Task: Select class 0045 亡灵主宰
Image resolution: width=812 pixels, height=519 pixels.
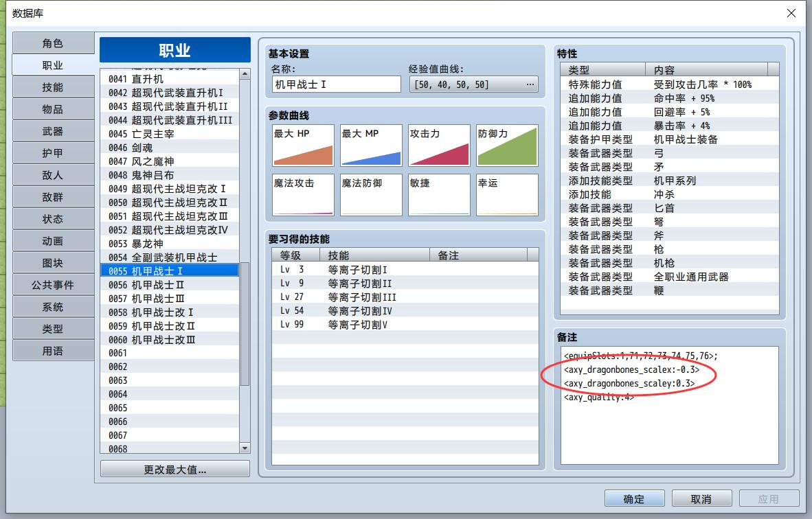Action: point(170,134)
